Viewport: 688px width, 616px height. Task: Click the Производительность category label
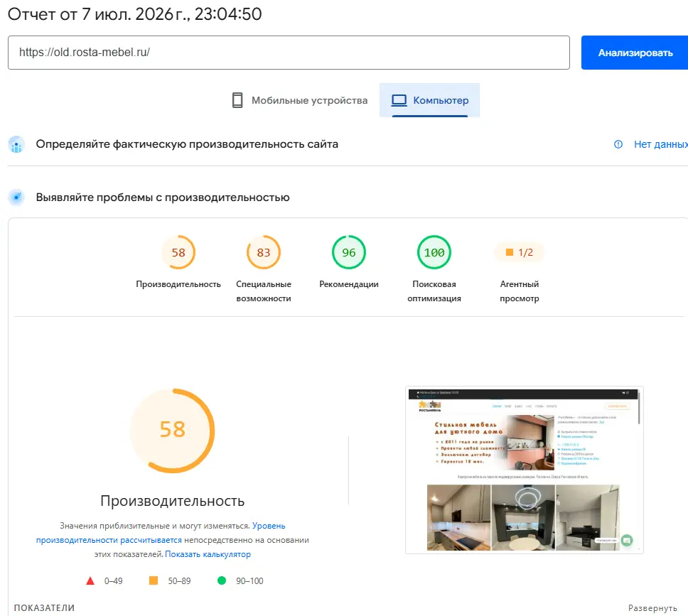[x=178, y=284]
